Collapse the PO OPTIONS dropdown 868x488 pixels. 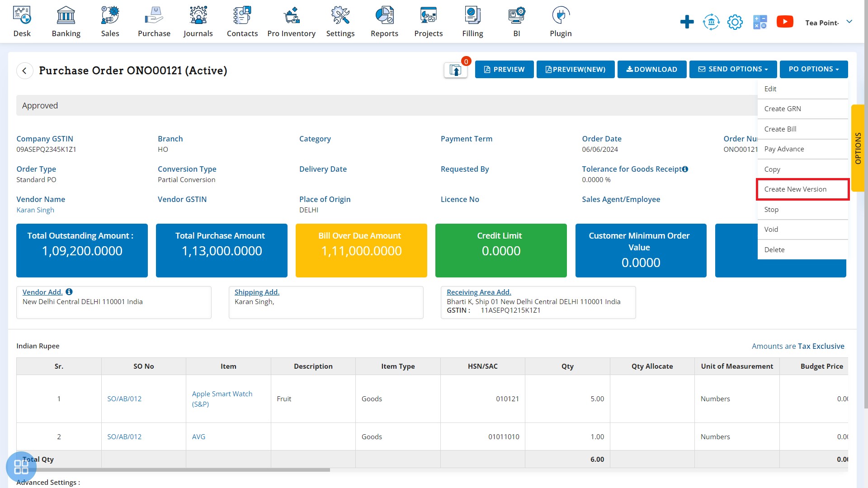(x=813, y=69)
